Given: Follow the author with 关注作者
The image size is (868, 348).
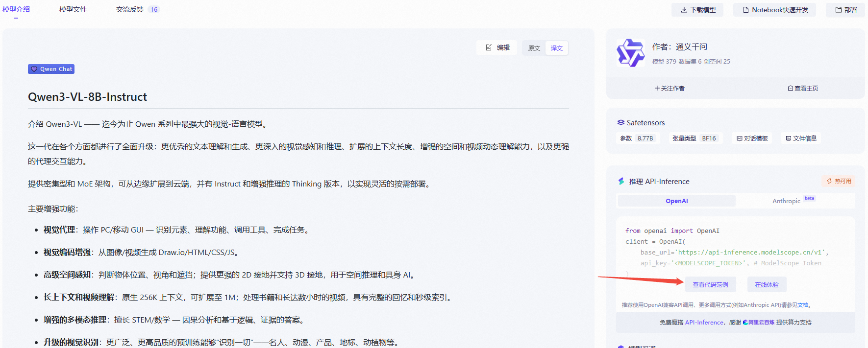Looking at the screenshot, I should click(670, 89).
